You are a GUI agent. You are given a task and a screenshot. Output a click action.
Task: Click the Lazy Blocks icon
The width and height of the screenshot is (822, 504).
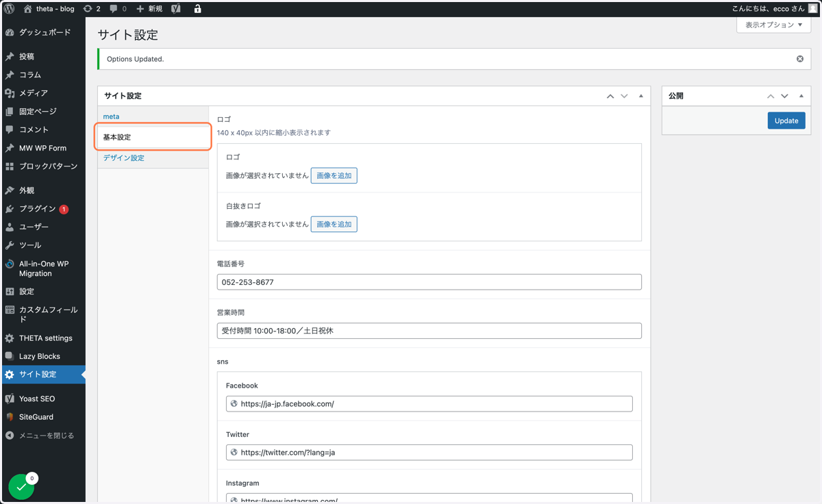(10, 356)
